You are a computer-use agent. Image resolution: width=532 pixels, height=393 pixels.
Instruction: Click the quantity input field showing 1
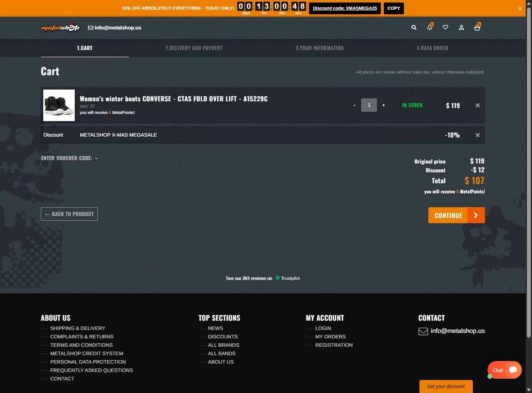369,105
